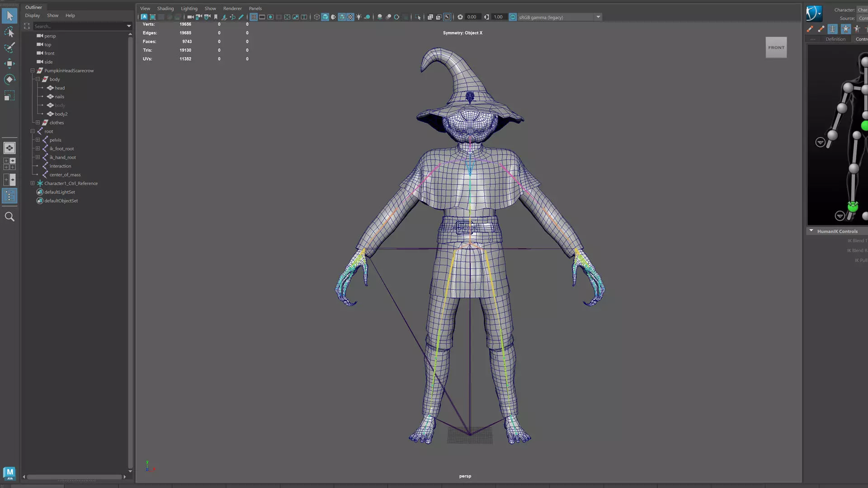Toggle the Film Gate display
The width and height of the screenshot is (868, 488).
[262, 17]
